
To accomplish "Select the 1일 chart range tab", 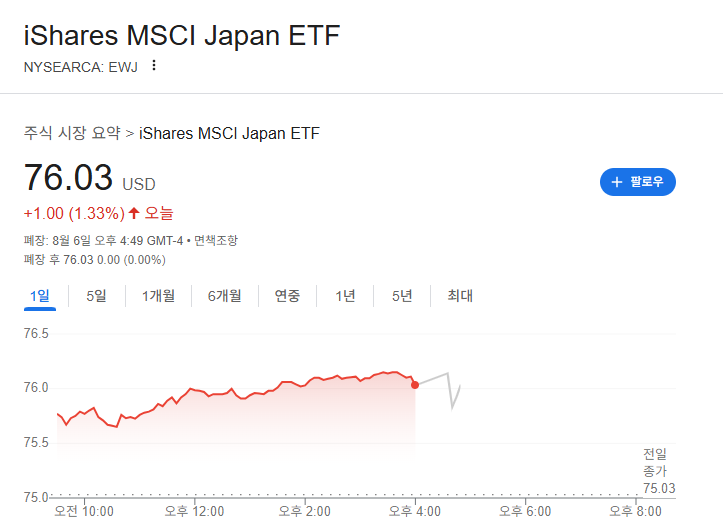I will [x=40, y=296].
